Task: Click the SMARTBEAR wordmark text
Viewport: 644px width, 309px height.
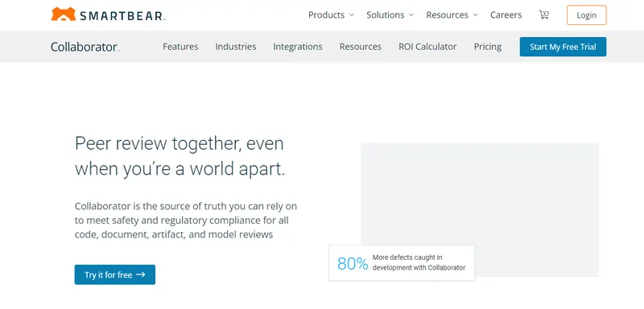Action: click(x=122, y=16)
